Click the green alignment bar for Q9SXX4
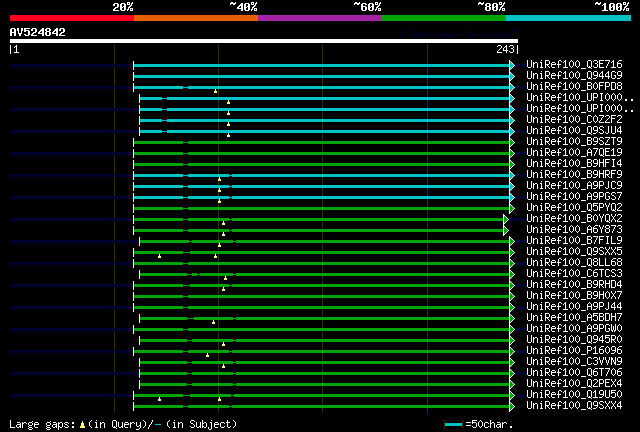Image resolution: width=640 pixels, height=432 pixels. tap(322, 407)
